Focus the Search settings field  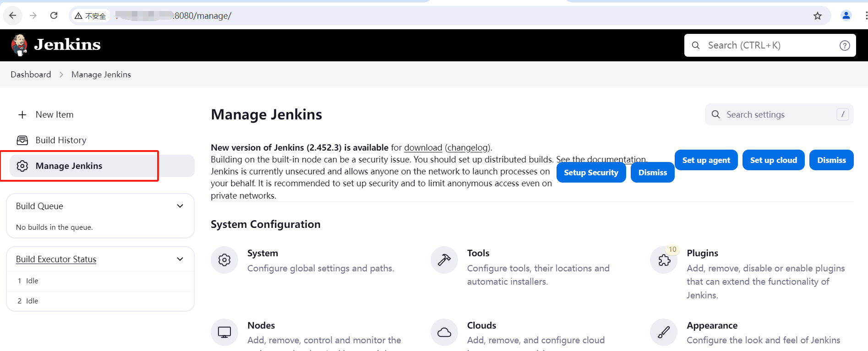pos(779,114)
